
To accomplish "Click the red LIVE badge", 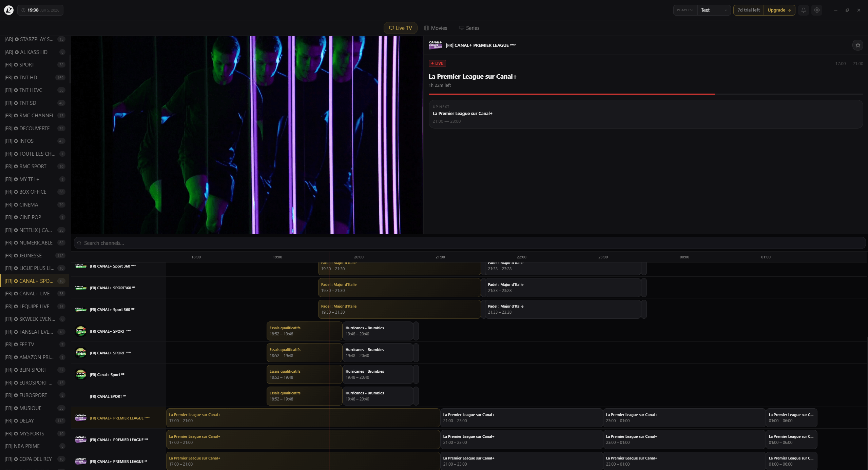I will pos(437,63).
